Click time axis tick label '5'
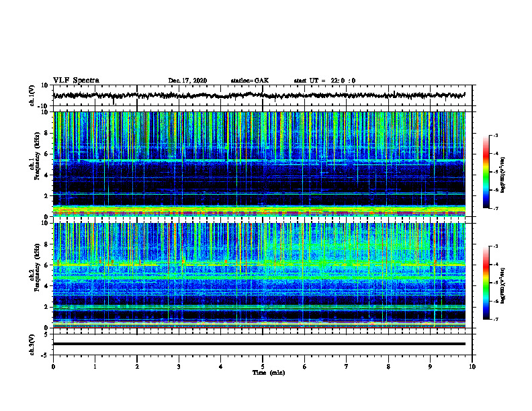Viewport: 532px width, 411px height. point(263,367)
